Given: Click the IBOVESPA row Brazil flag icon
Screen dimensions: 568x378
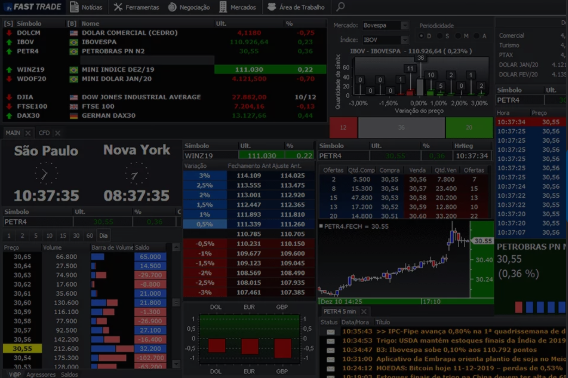Looking at the screenshot, I should click(x=74, y=42).
